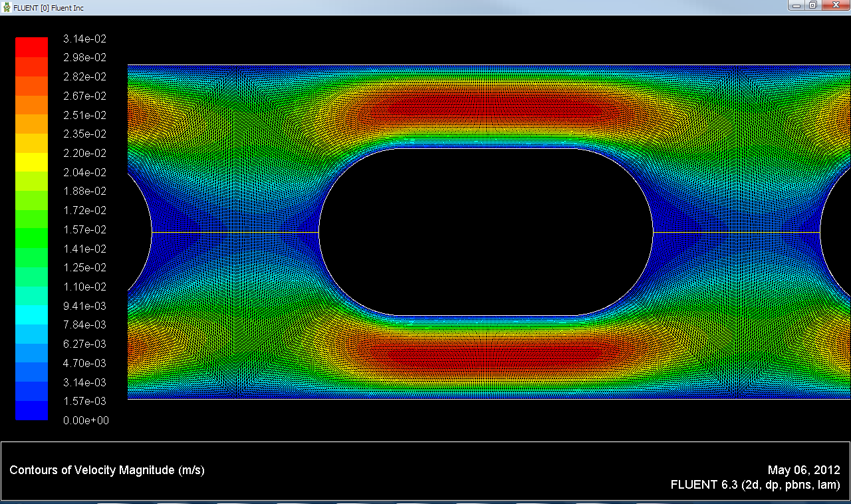Viewport: 851px width, 504px height.
Task: Click the 7.84e-03 legend value
Action: pos(85,324)
